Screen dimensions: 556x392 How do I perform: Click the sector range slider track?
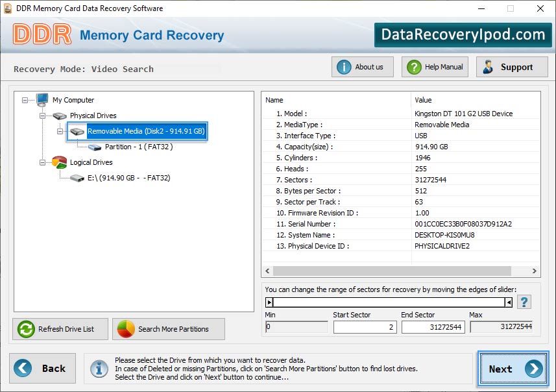click(389, 302)
